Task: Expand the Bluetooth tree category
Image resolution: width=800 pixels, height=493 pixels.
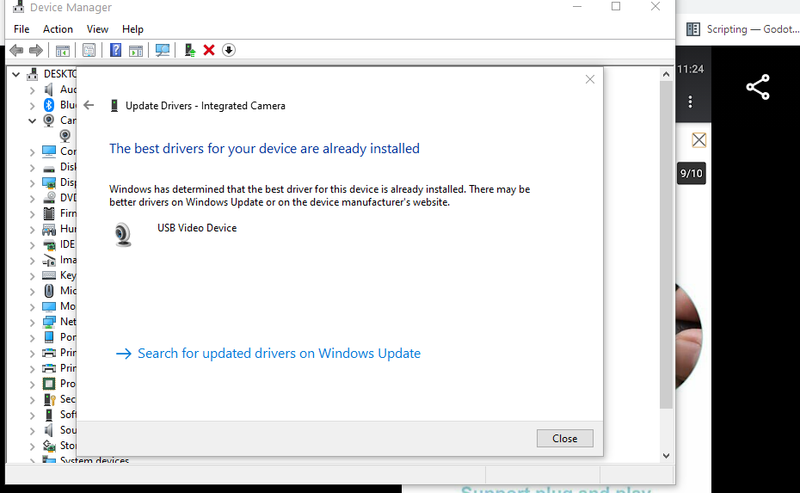Action: [x=32, y=106]
